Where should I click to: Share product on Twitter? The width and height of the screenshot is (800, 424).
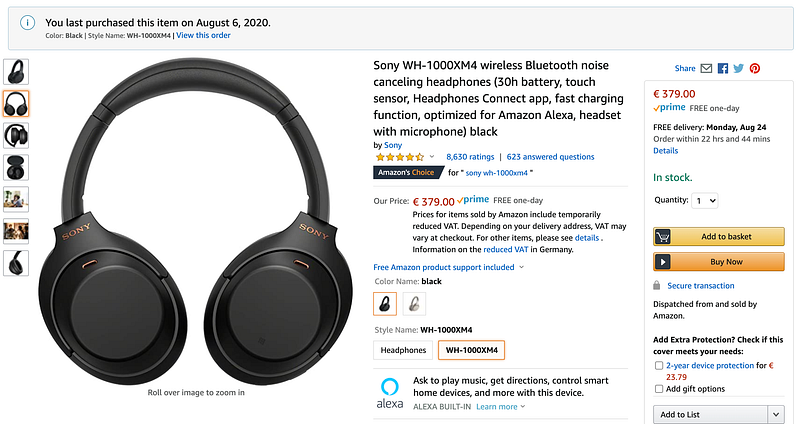point(739,68)
